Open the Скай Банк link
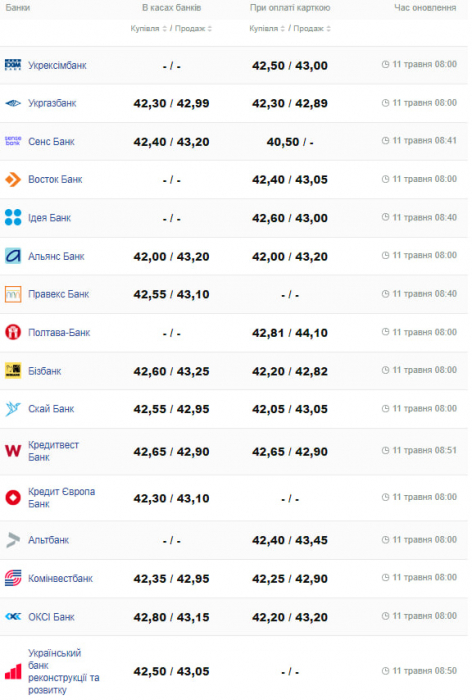This screenshot has height=700, width=472. click(x=51, y=409)
